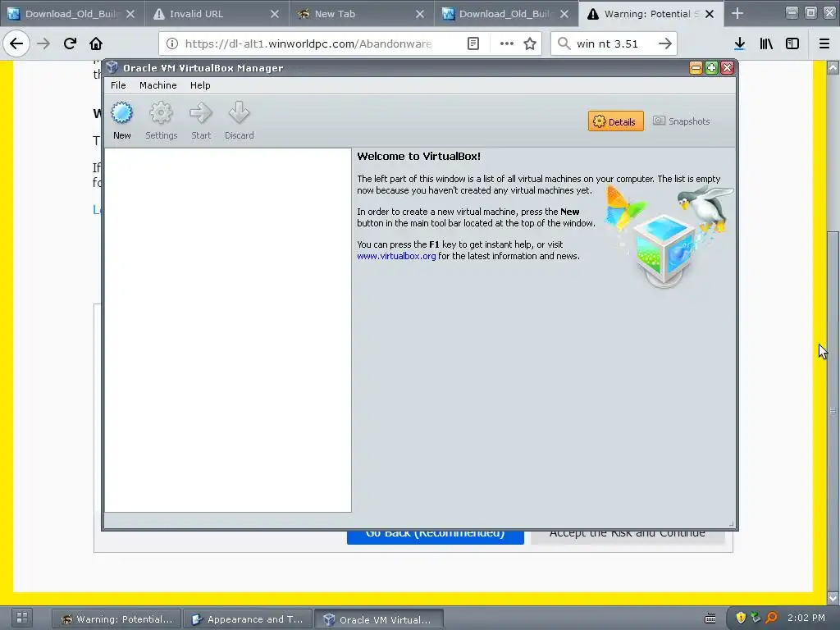This screenshot has height=630, width=840.
Task: Click the shield security tray icon
Action: coord(741,618)
